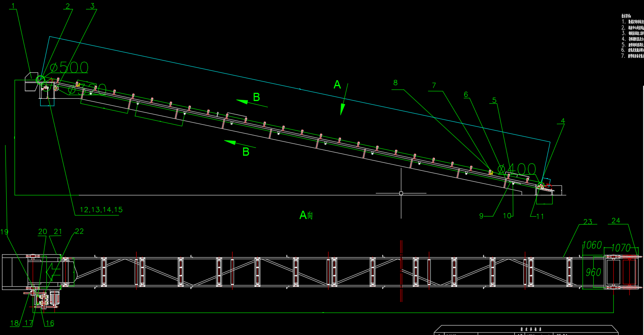Click part callout label 8
Image resolution: width=644 pixels, height=335 pixels.
(x=395, y=83)
